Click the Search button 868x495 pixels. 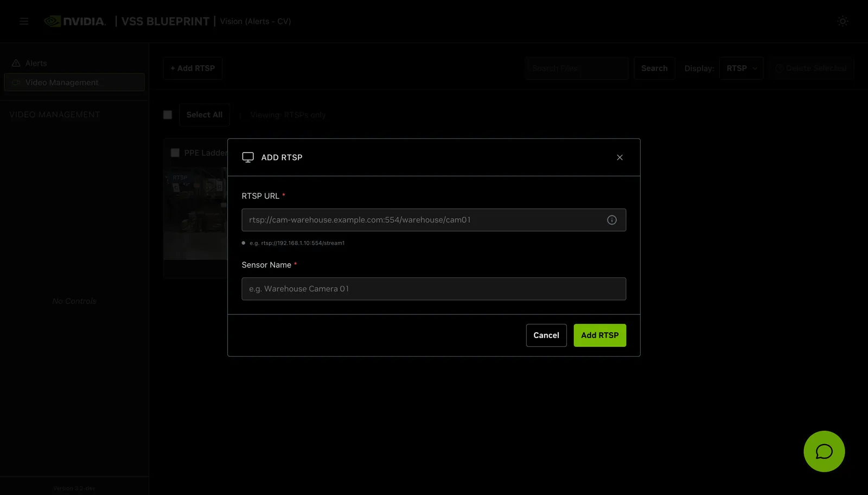point(654,68)
